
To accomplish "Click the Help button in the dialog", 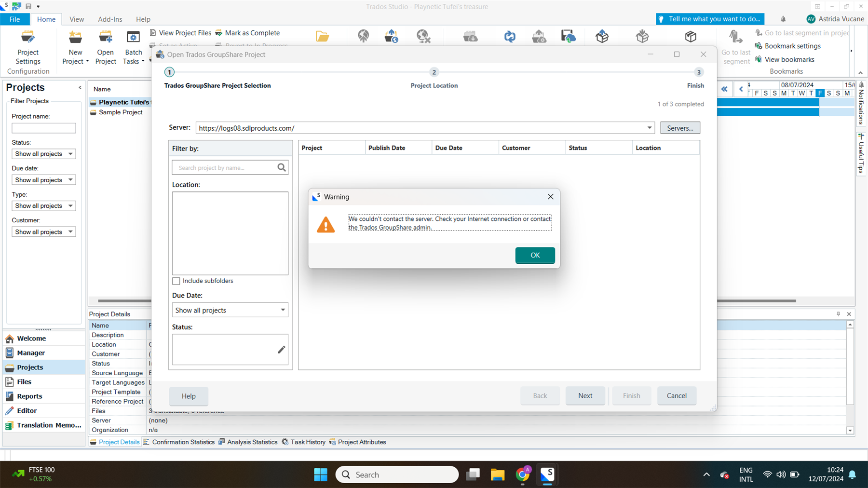I will (x=189, y=396).
